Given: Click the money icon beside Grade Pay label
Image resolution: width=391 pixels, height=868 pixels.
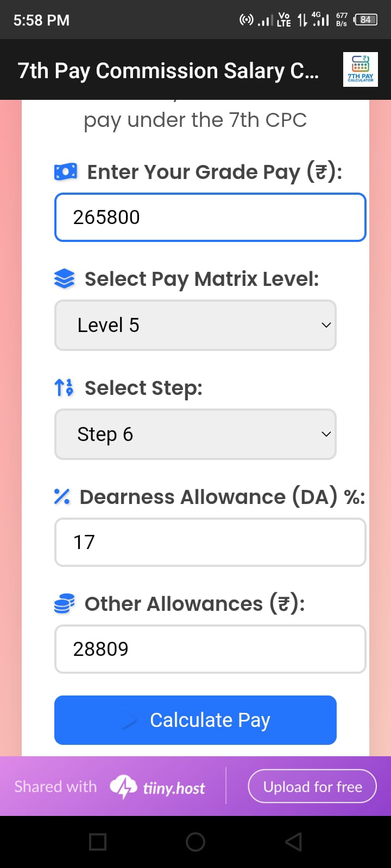Looking at the screenshot, I should (65, 171).
